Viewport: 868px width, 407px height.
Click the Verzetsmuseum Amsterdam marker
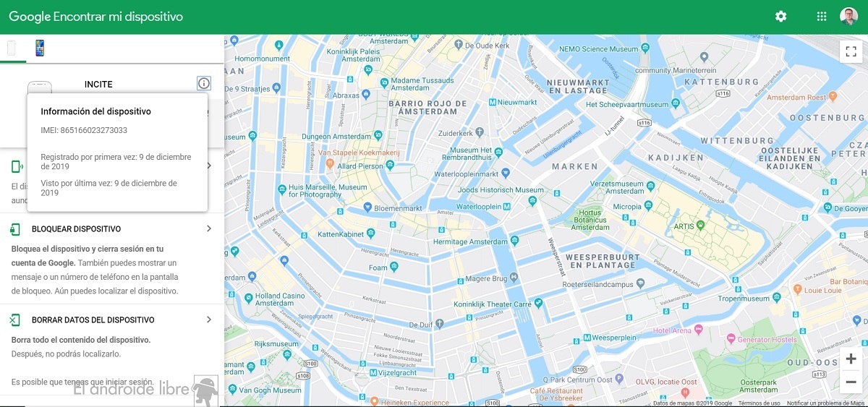tap(650, 185)
